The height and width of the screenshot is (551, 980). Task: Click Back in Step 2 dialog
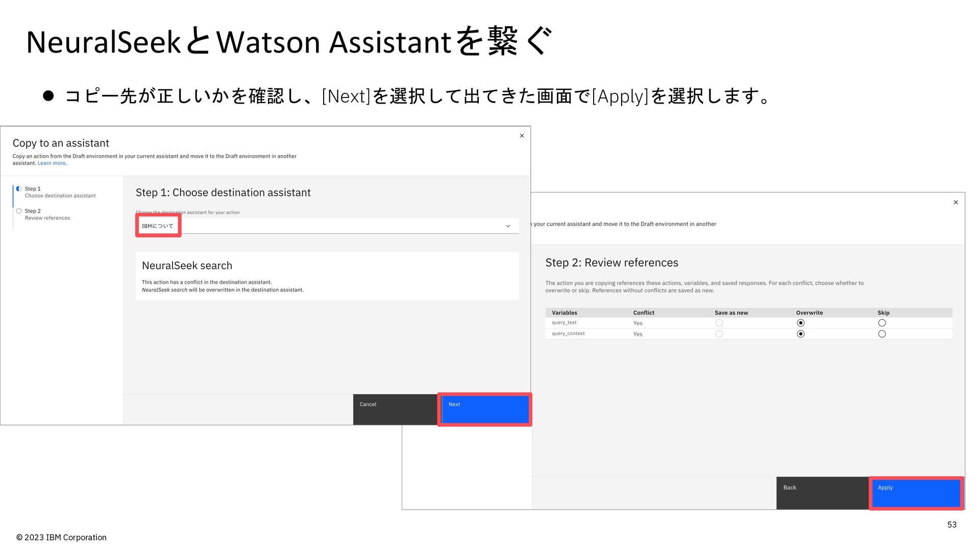(823, 493)
